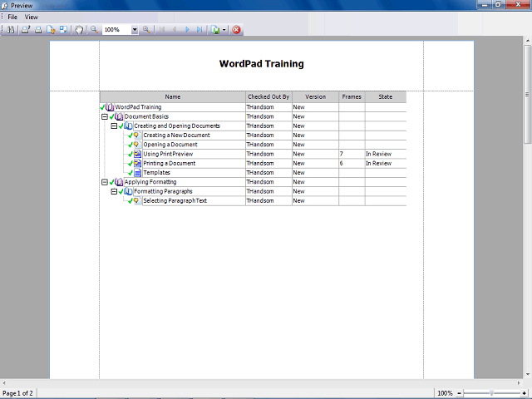Click the Creating a New Document icon
This screenshot has height=399, width=532.
point(137,135)
